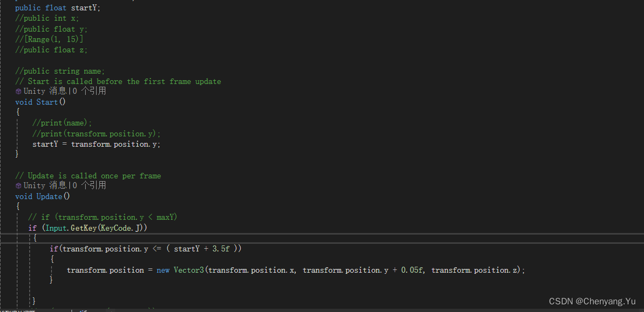Click the 'Update' method name

[x=49, y=197]
